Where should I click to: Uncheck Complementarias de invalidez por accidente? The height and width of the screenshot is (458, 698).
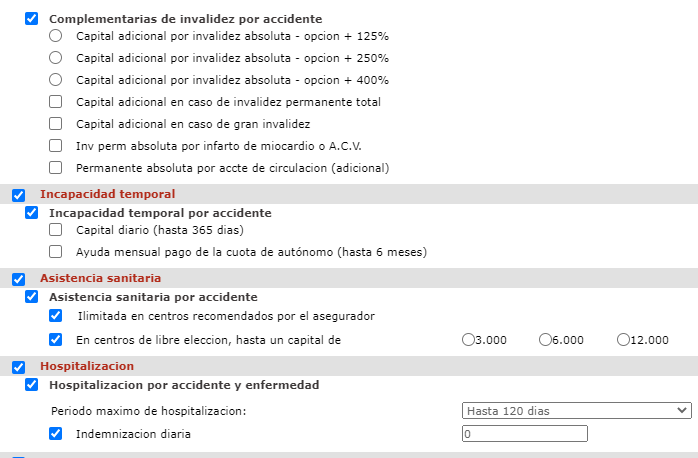pos(31,19)
